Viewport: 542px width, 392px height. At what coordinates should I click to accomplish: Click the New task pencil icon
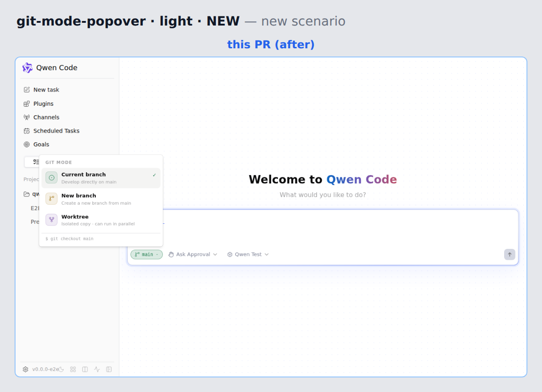point(26,90)
